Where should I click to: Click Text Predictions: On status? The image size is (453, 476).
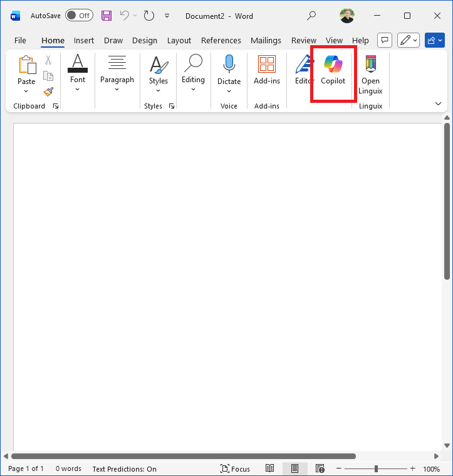pyautogui.click(x=124, y=468)
